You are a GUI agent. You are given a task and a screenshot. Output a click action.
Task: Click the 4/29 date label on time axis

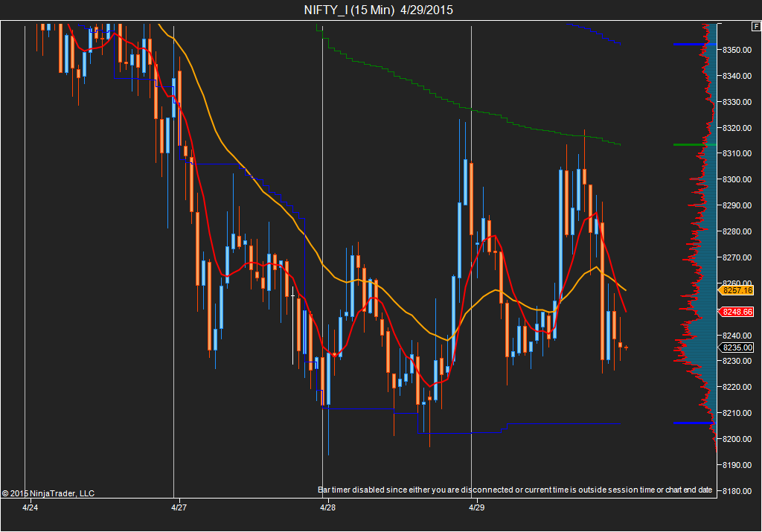(x=476, y=507)
